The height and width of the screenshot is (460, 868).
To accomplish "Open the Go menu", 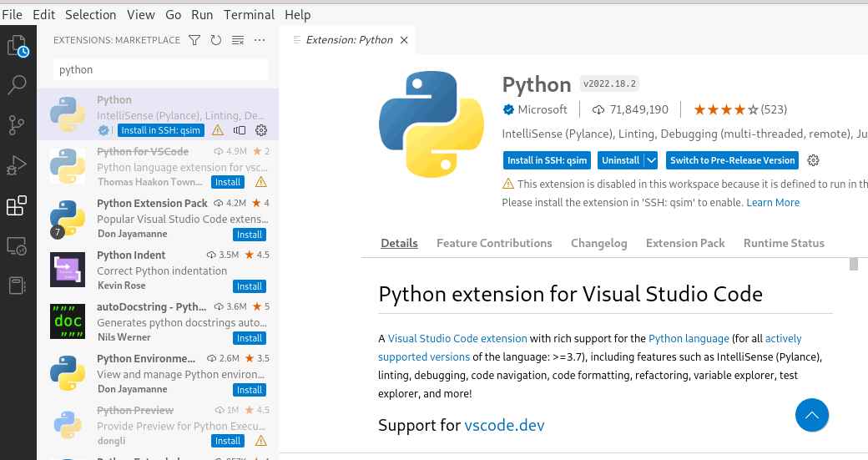I will 174,15.
